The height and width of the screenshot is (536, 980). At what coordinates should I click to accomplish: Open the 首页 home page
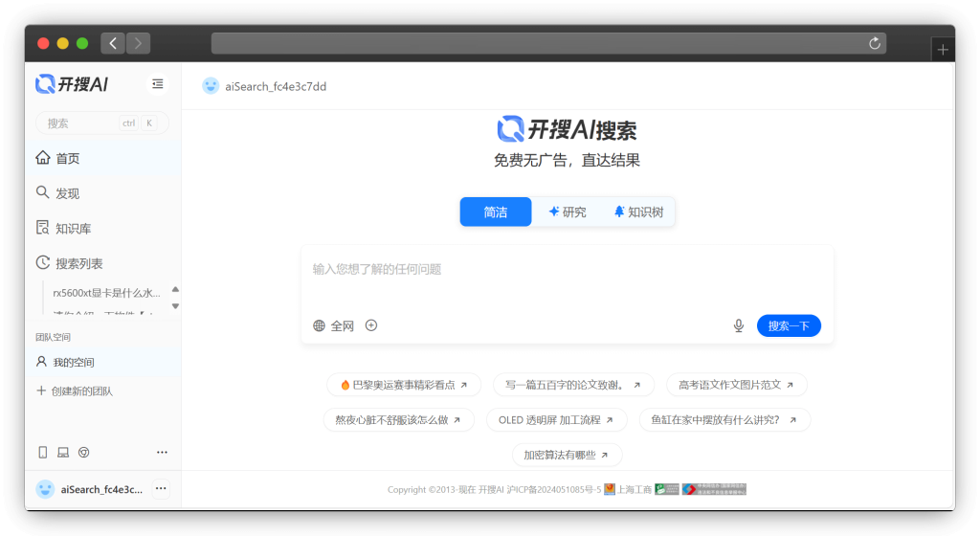coord(103,158)
